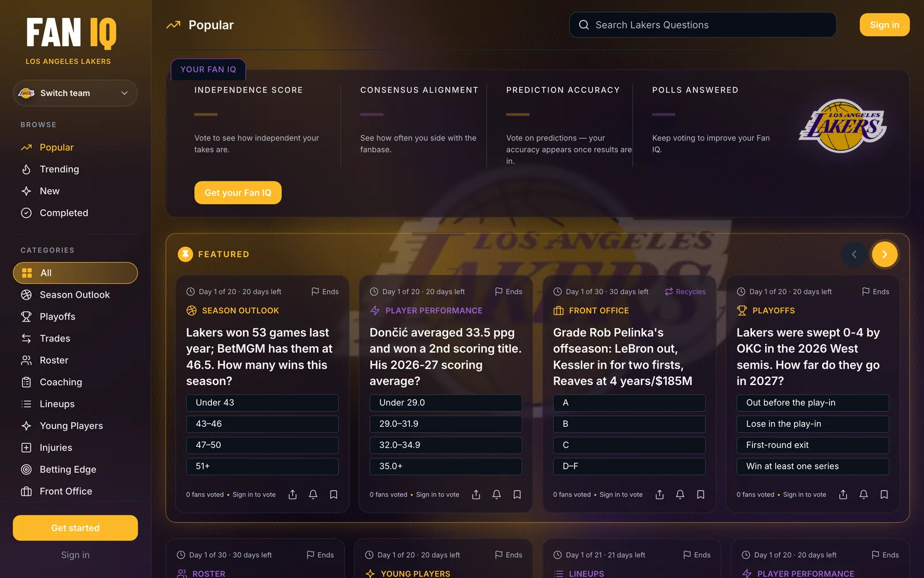The height and width of the screenshot is (578, 924).
Task: Click the Lakers logo in Fan IQ panel
Action: [843, 125]
